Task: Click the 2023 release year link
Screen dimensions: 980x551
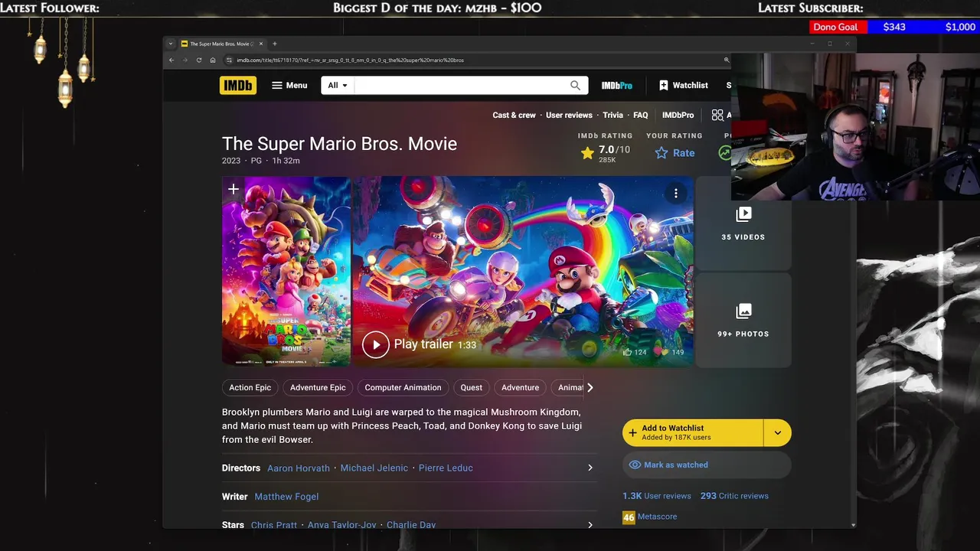Action: click(231, 161)
